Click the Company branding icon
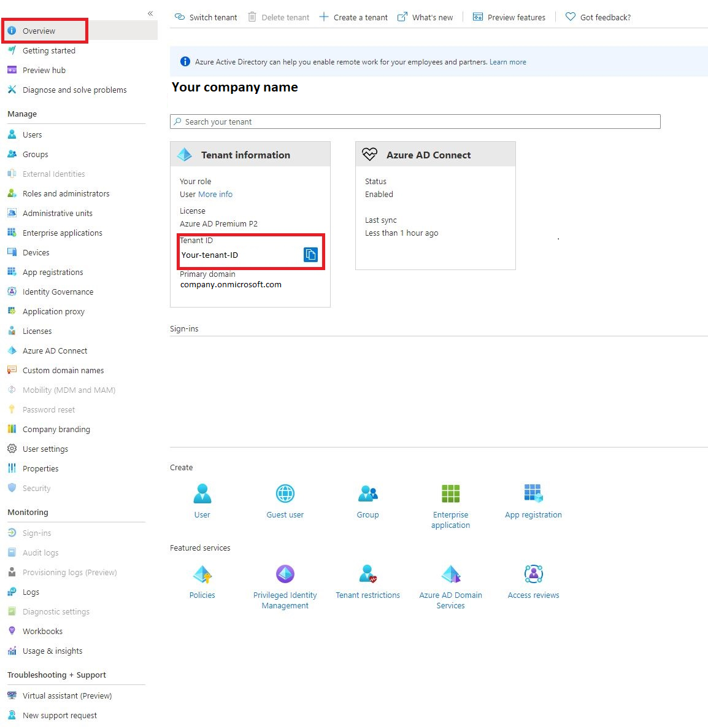 pyautogui.click(x=12, y=429)
